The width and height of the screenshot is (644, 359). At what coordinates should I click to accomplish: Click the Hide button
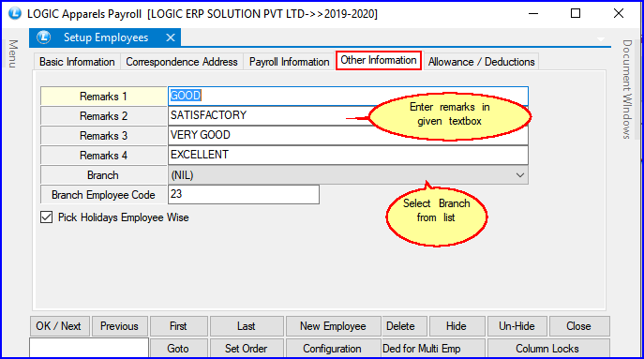457,326
